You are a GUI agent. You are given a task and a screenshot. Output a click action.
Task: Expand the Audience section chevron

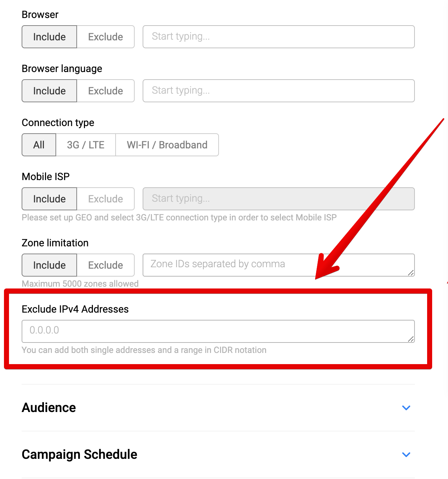406,408
